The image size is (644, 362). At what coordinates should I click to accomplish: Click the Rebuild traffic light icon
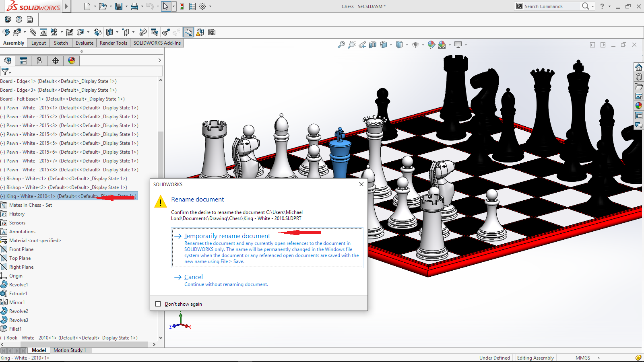coord(182,6)
